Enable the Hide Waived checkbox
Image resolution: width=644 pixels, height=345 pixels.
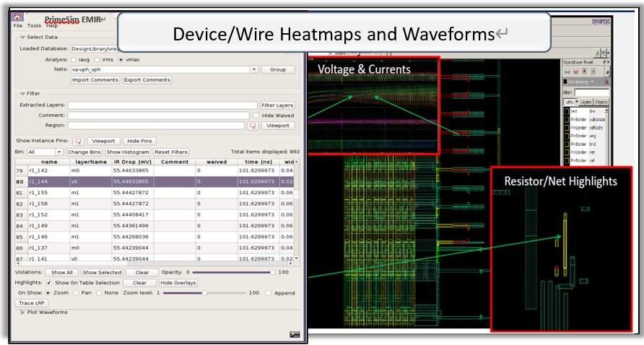(x=255, y=115)
